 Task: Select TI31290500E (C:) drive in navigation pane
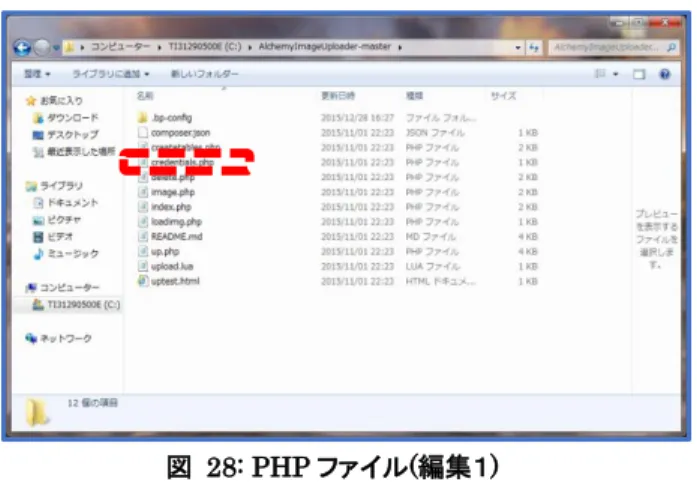tap(84, 305)
